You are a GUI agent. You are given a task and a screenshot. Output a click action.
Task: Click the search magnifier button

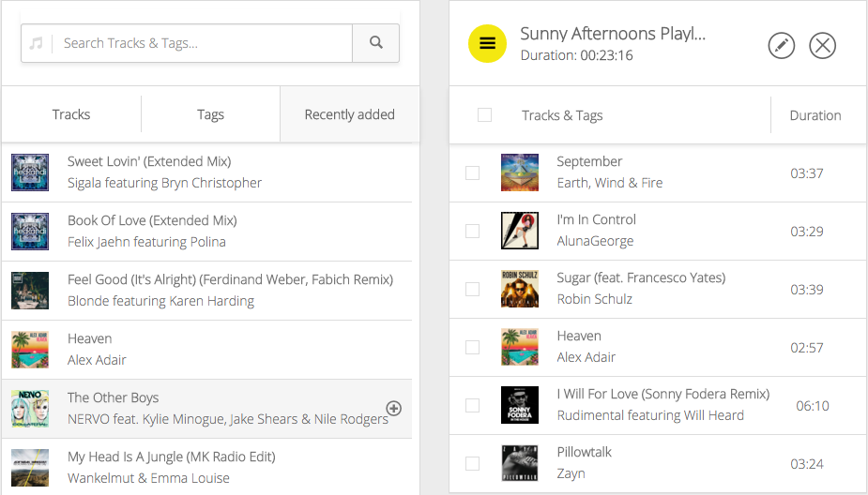[376, 42]
